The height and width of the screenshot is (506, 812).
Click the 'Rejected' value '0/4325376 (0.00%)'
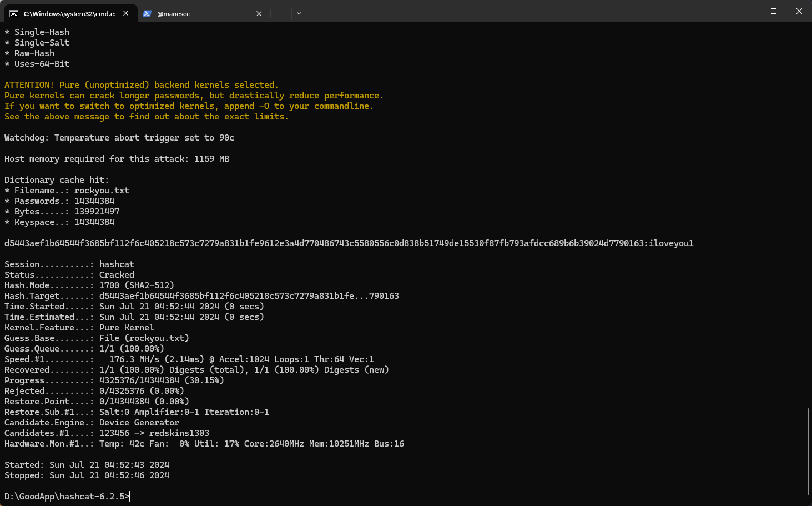point(142,391)
